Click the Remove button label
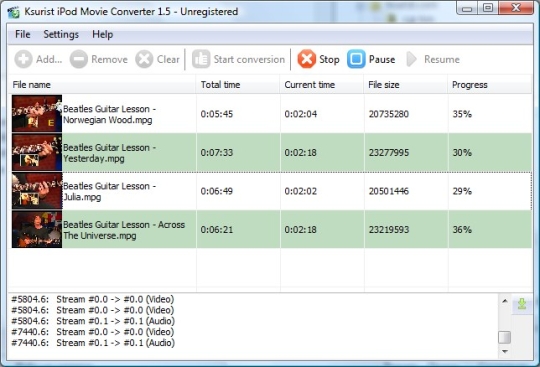 point(110,59)
